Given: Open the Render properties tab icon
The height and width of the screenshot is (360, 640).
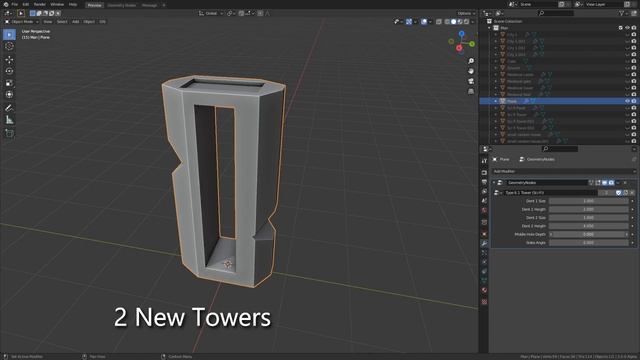Looking at the screenshot, I should 484,173.
